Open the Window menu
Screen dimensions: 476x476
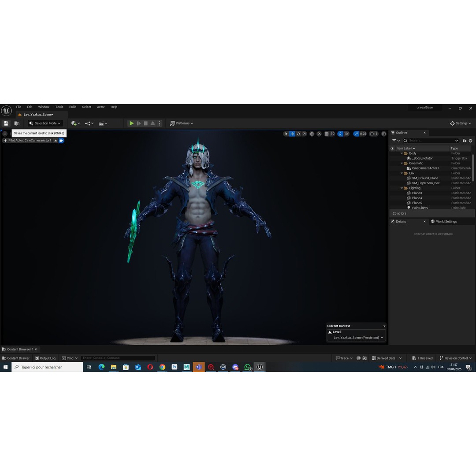pyautogui.click(x=44, y=107)
